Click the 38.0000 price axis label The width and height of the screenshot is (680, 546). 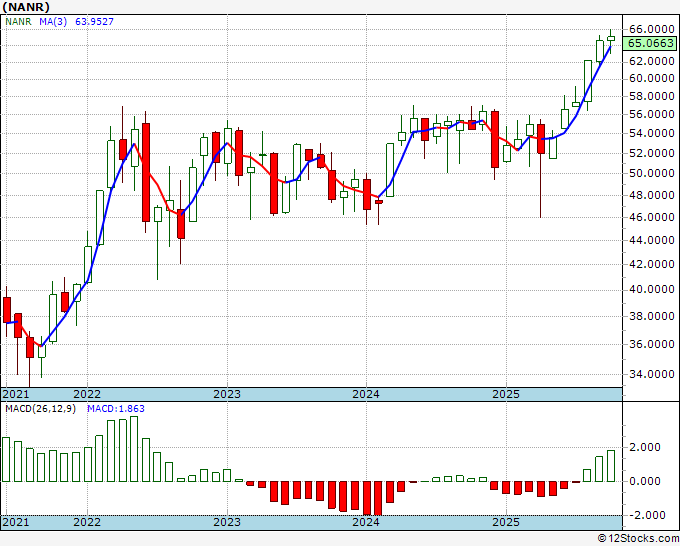point(651,316)
